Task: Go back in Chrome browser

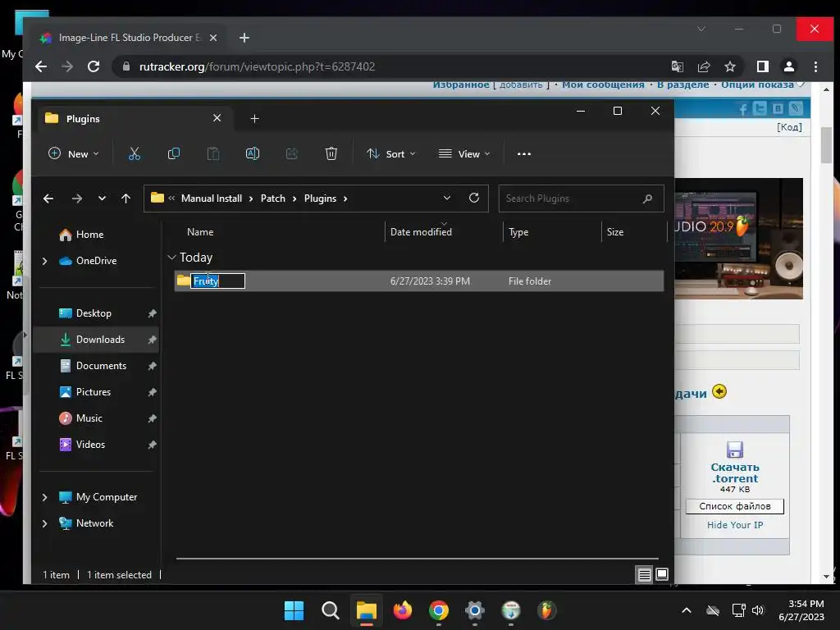Action: point(41,66)
